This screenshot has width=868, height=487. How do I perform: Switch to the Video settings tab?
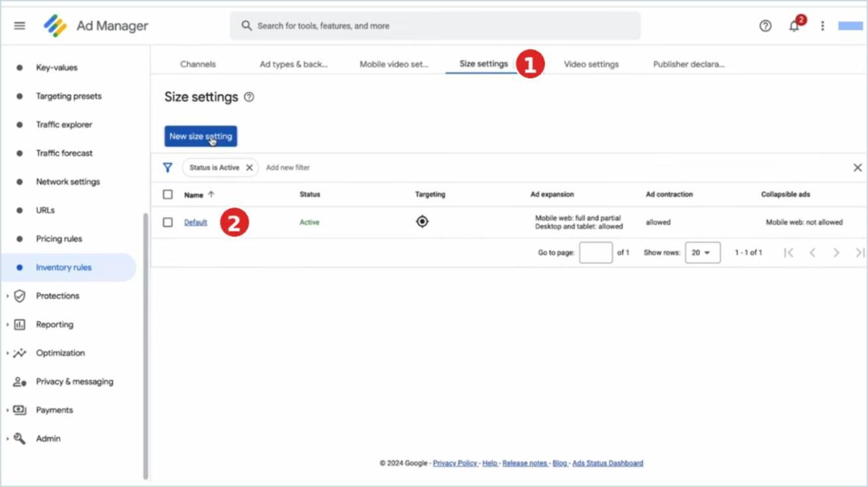coord(591,64)
